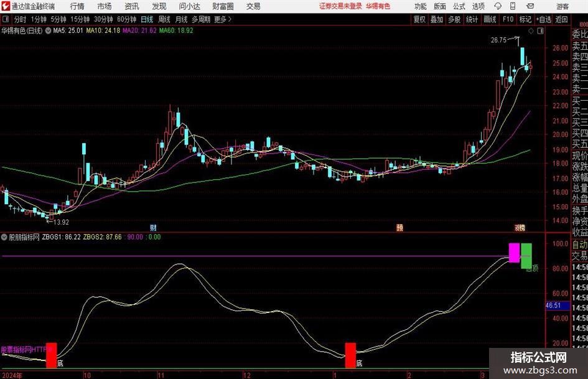
Task: Click the green 逃顶 signal bar
Action: point(526,256)
